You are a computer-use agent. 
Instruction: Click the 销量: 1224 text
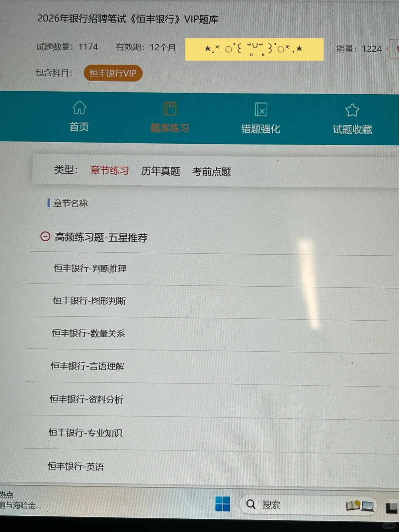pyautogui.click(x=358, y=49)
